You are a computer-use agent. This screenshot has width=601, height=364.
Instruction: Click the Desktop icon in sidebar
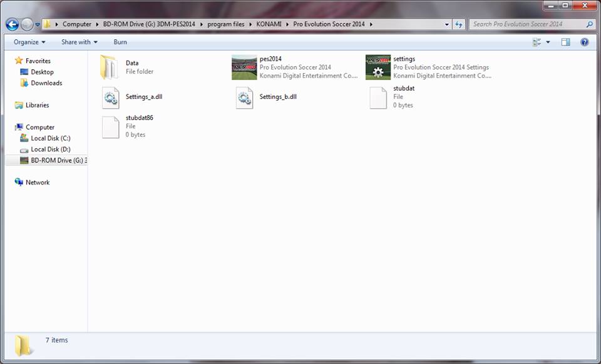(x=24, y=72)
